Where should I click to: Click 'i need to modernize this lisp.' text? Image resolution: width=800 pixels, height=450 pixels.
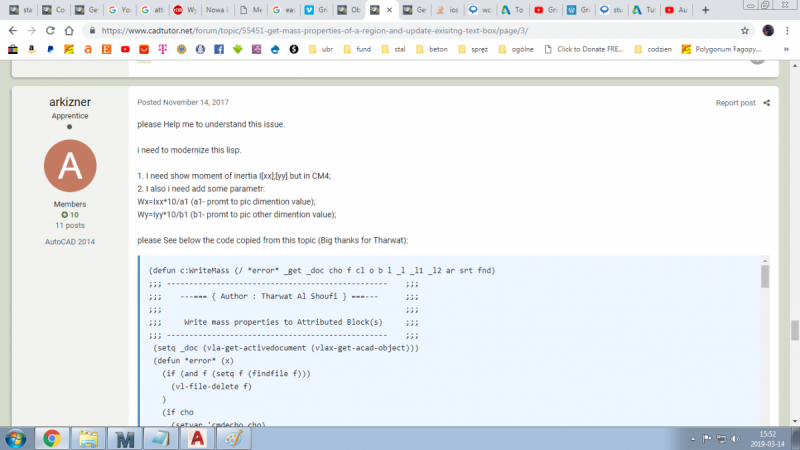click(189, 150)
